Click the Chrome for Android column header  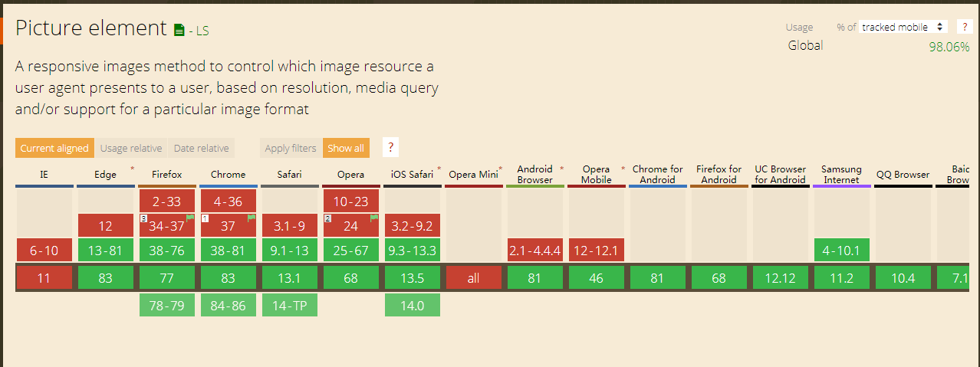click(657, 175)
